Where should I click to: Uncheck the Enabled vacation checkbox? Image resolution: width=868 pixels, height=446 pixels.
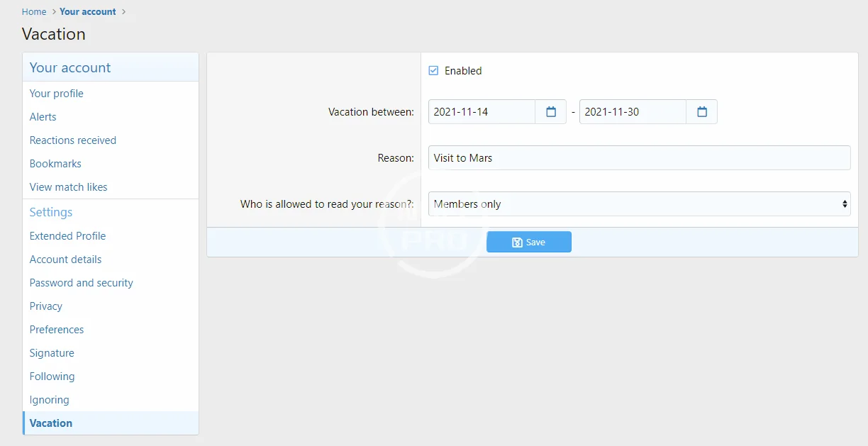click(434, 71)
